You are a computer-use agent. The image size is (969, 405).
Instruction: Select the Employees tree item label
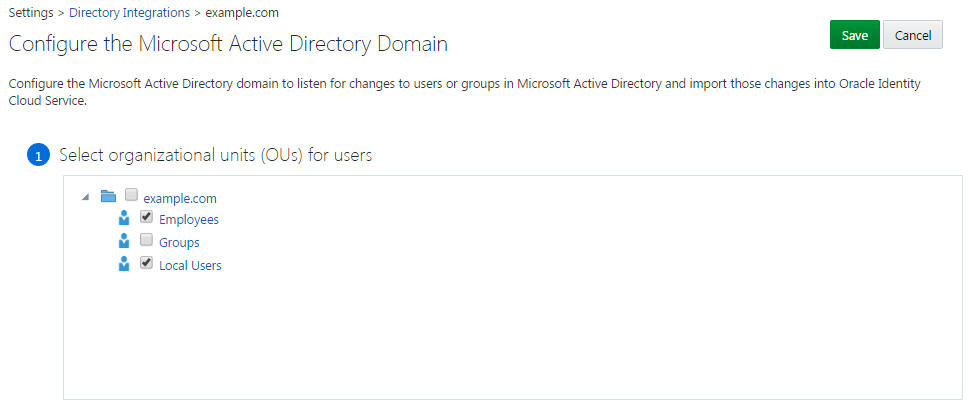[189, 220]
